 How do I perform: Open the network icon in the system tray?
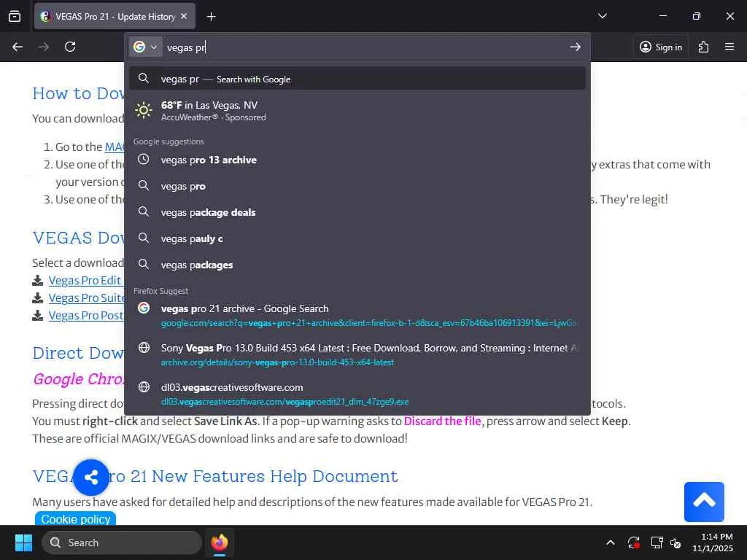click(657, 542)
